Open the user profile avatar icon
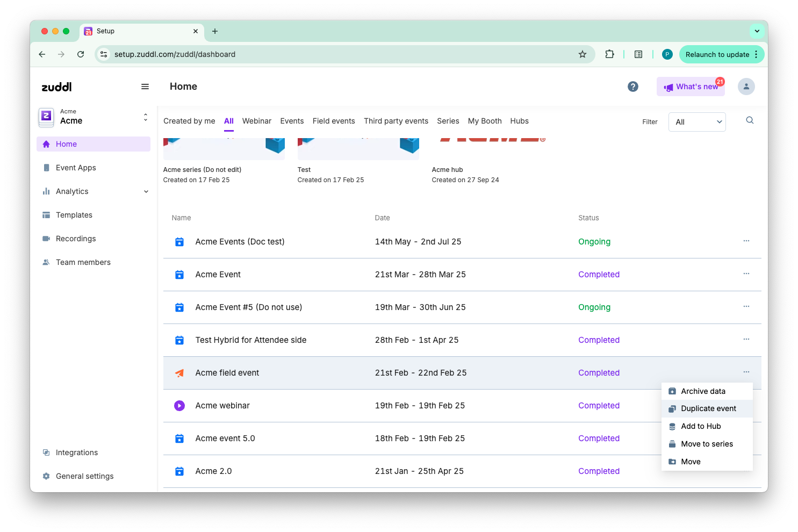 746,87
